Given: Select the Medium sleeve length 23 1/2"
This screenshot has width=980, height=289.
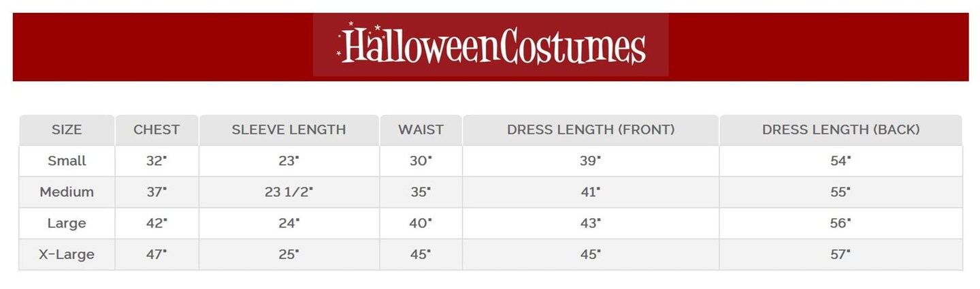Looking at the screenshot, I should pyautogui.click(x=289, y=192).
